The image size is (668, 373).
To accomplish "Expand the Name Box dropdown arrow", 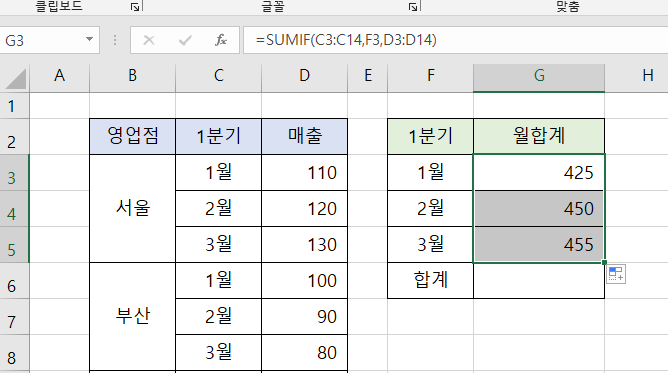I will 89,40.
